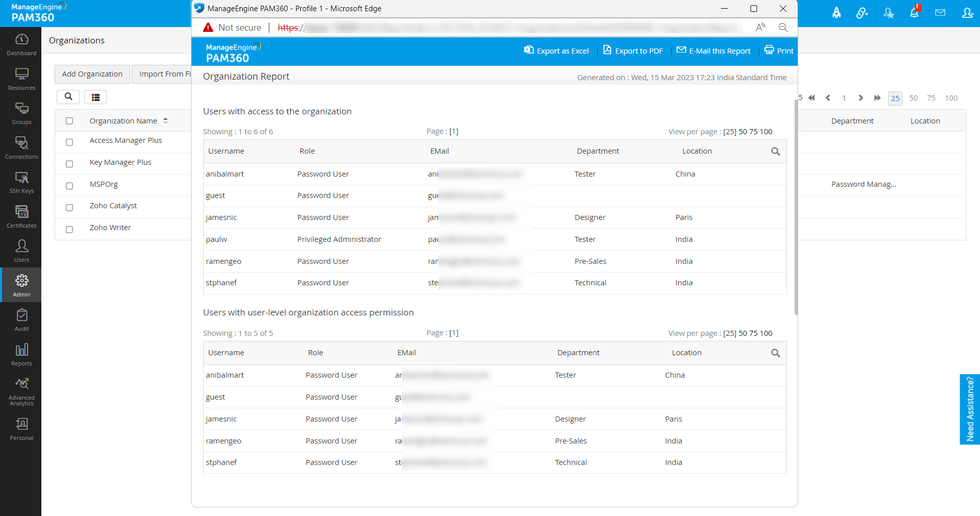Search the organization access users table

point(775,152)
